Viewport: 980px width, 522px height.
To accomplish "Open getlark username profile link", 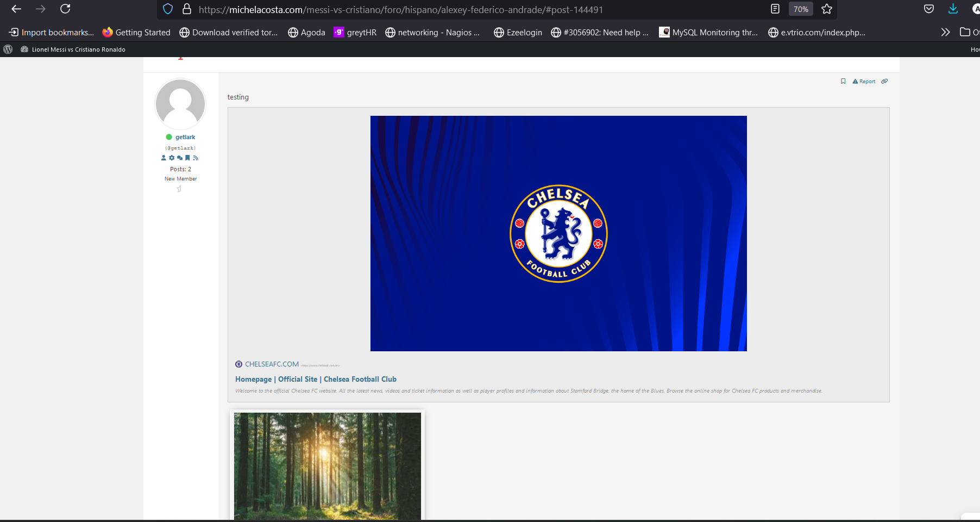I will tap(185, 137).
